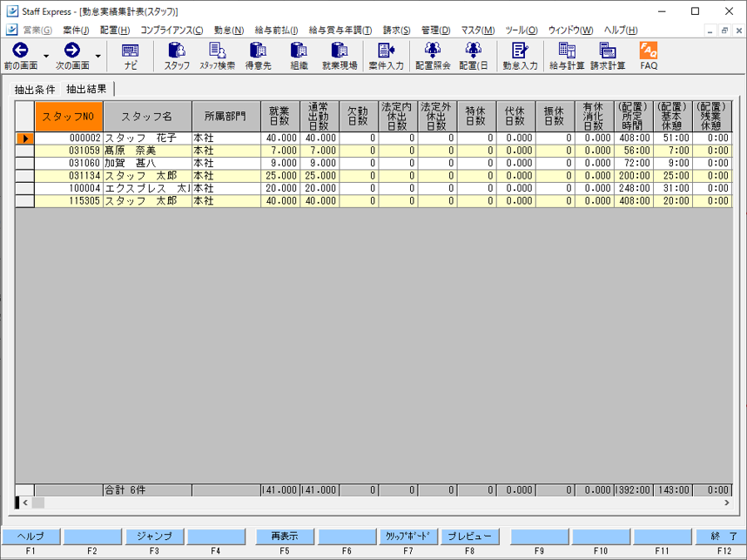Viewport: 747px width, 560px height.
Task: Click the クリップボード F7 button
Action: (407, 536)
